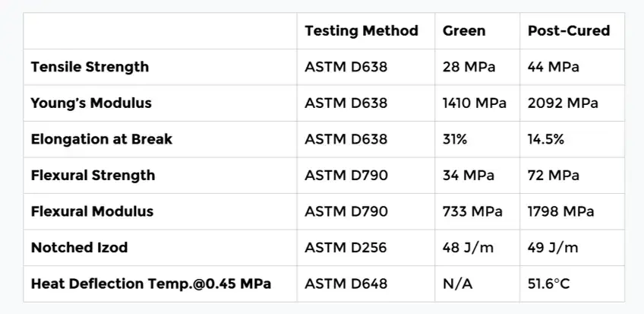Select the Green column header

464,31
